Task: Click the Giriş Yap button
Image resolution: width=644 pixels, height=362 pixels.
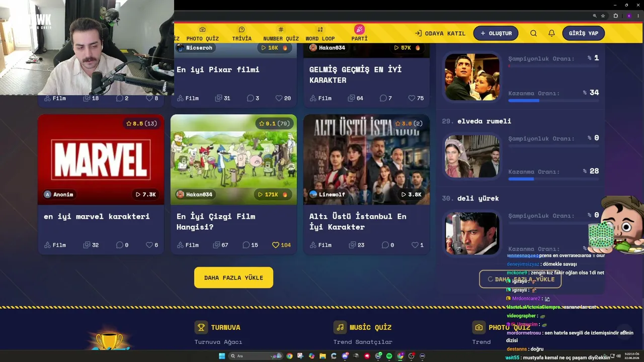Action: pos(583,33)
